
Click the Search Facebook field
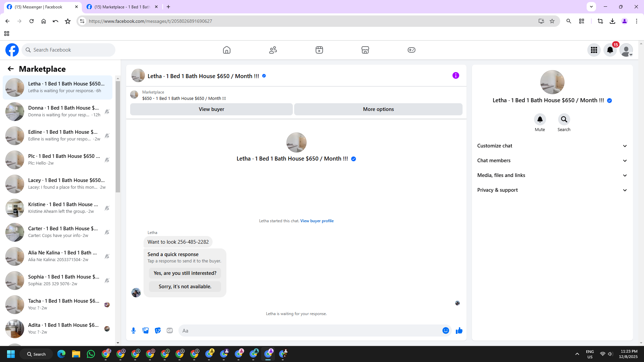68,50
